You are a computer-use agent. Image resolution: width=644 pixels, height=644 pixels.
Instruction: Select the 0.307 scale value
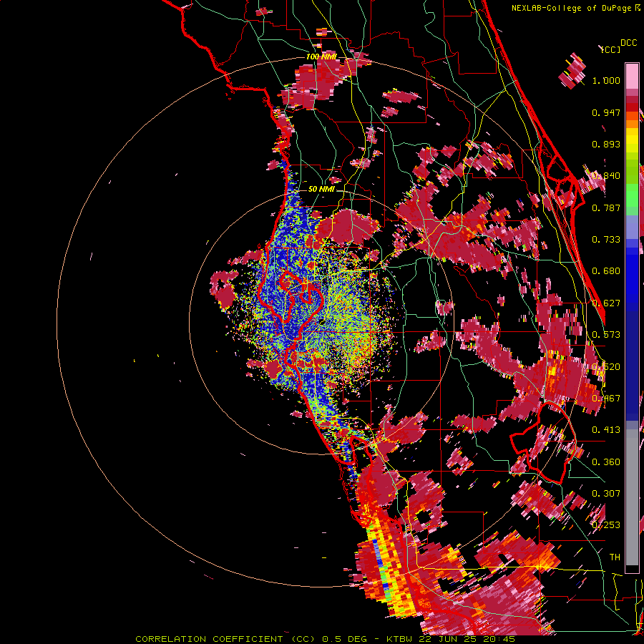point(606,494)
